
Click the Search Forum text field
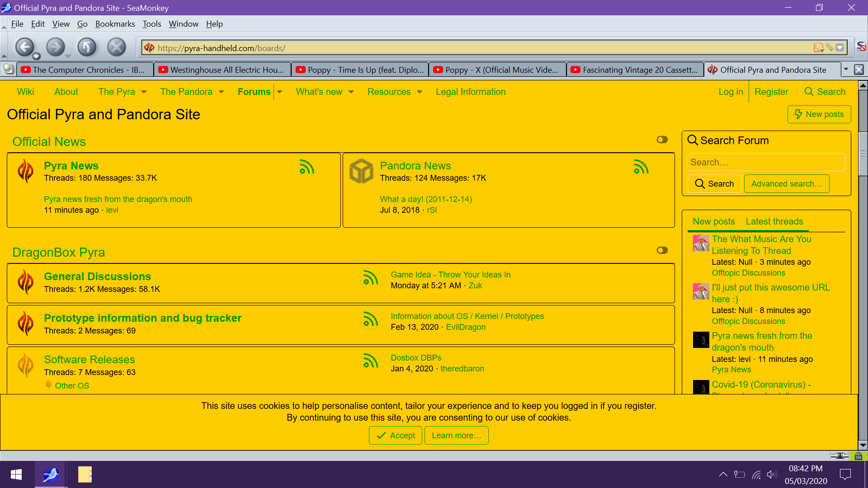766,162
